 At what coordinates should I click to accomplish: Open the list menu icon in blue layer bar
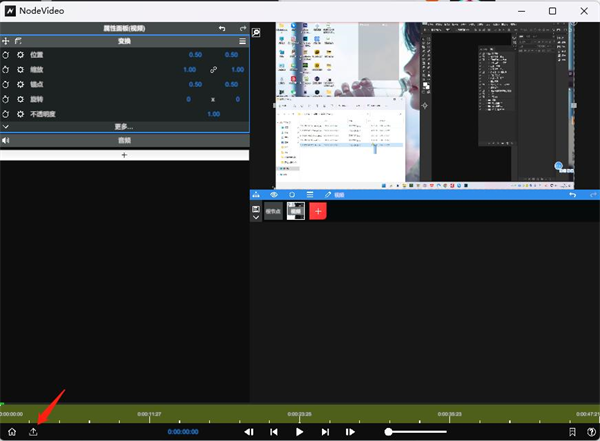[310, 195]
